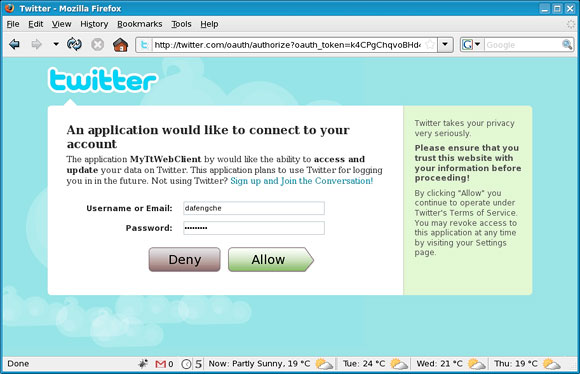This screenshot has height=374, width=580.
Task: Open the Edit menu
Action: [x=36, y=24]
